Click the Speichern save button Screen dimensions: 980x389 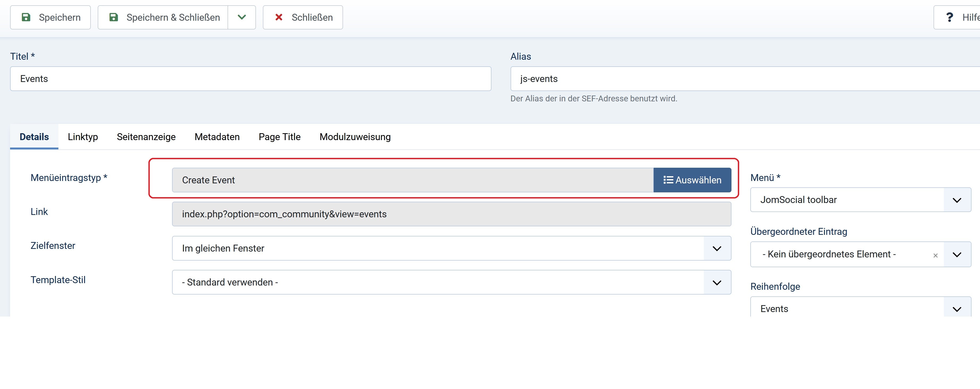[x=50, y=18]
